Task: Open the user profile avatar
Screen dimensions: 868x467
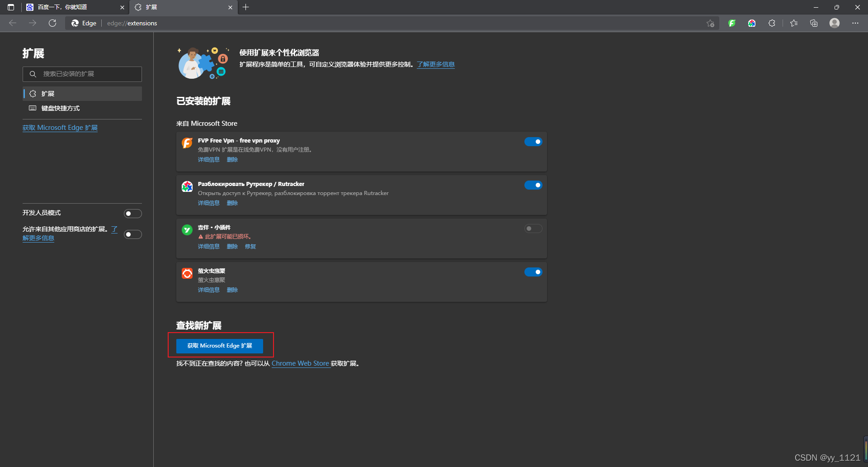Action: click(x=835, y=23)
